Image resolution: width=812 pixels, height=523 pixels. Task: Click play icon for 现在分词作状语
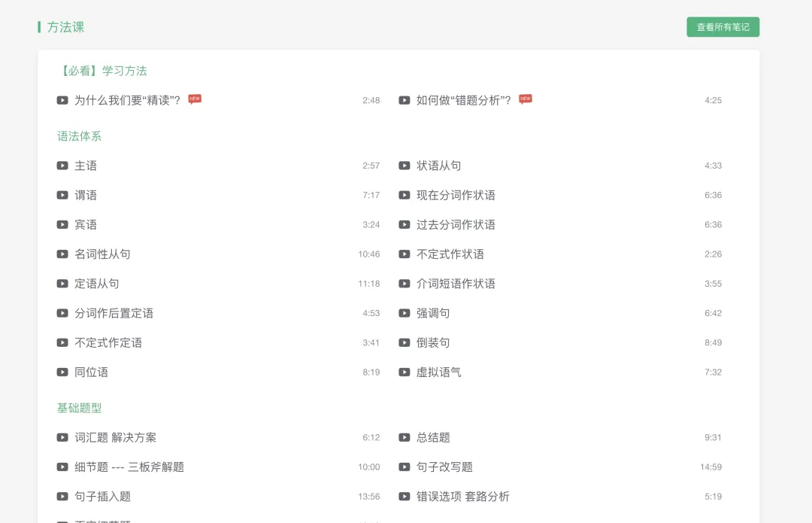[x=404, y=195]
